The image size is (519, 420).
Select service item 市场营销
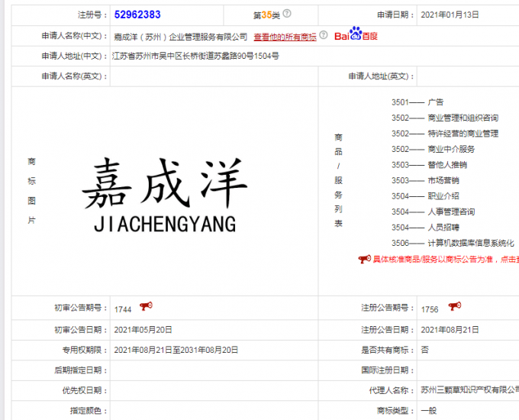pos(443,180)
